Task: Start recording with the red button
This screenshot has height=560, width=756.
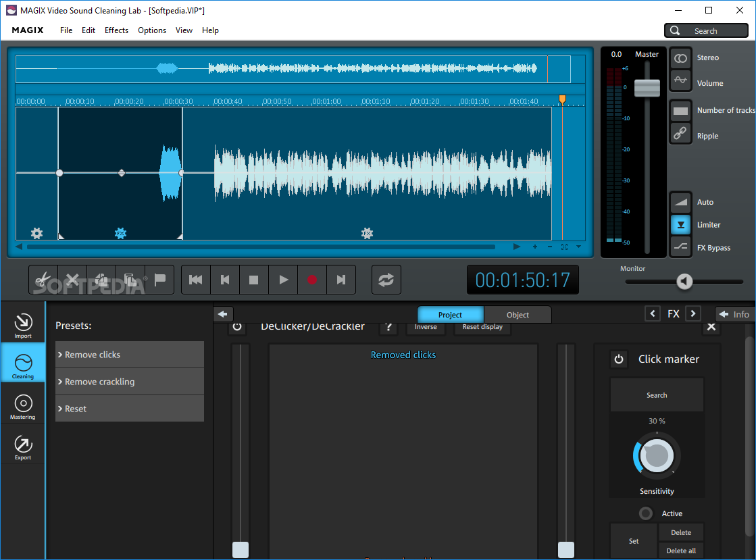Action: click(312, 280)
